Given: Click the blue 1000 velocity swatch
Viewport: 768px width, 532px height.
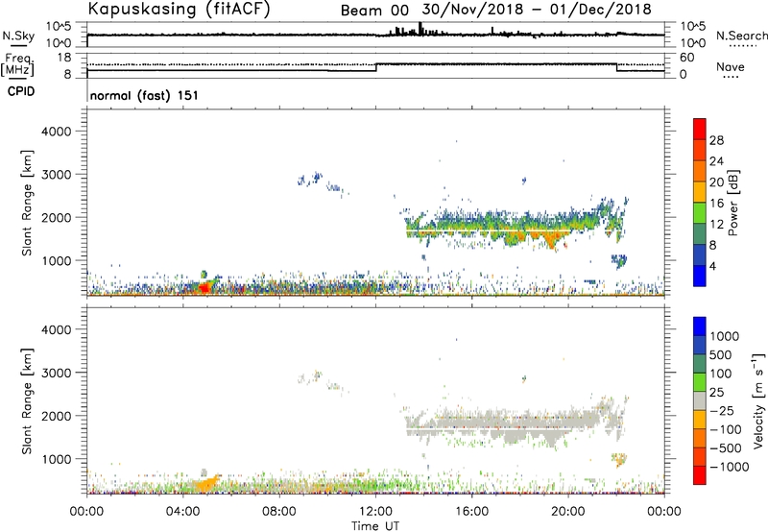Looking at the screenshot, I should 700,326.
